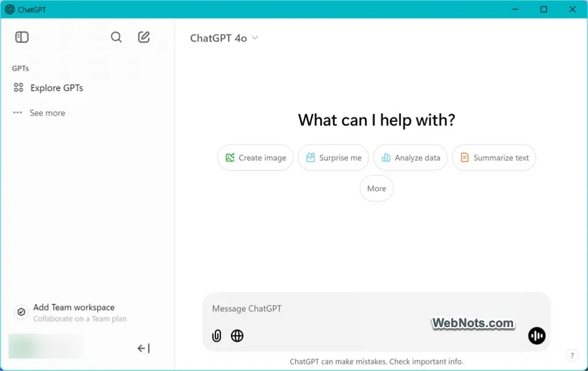Maximize the ChatGPT window
Screen dimensions: 588x371
[544, 9]
